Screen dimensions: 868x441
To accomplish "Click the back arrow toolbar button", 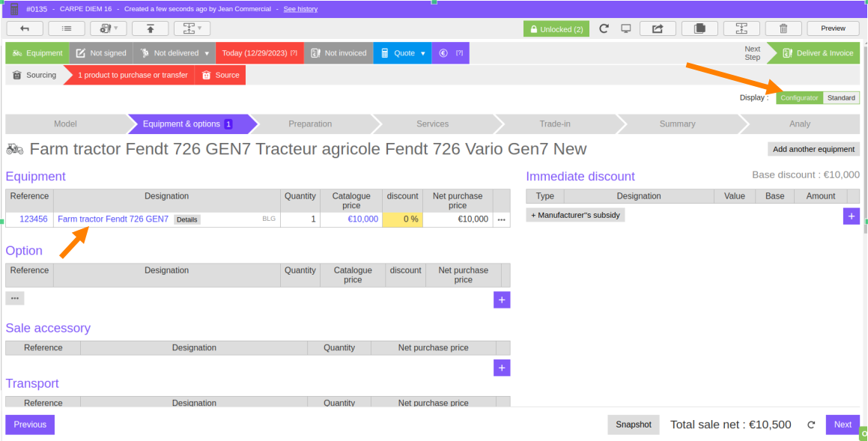I will 25,28.
